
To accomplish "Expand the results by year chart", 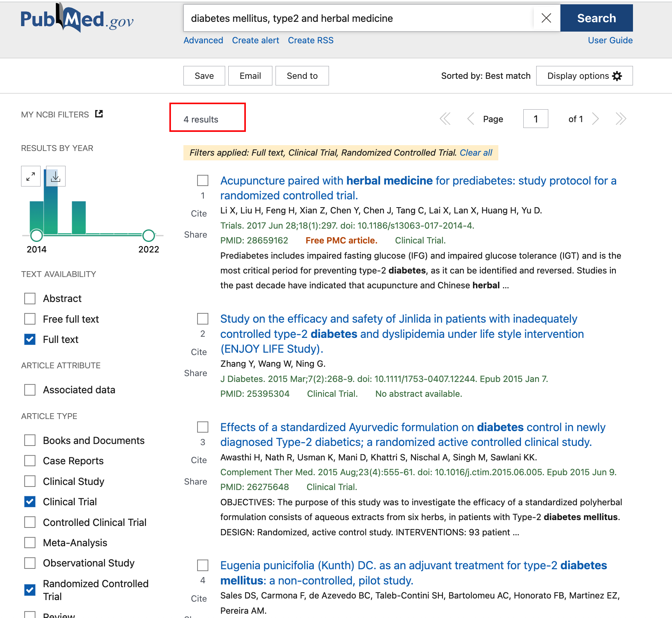I will point(31,176).
